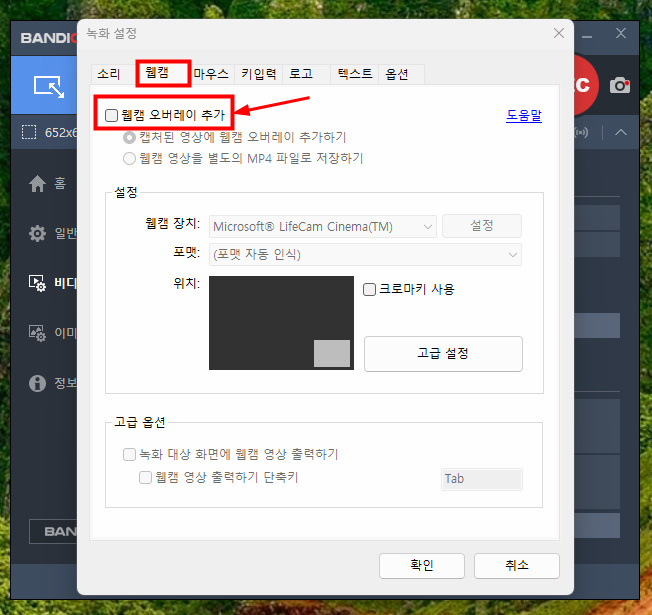Click the dashed rectangle capture area icon
The height and width of the screenshot is (615, 652).
(x=29, y=132)
